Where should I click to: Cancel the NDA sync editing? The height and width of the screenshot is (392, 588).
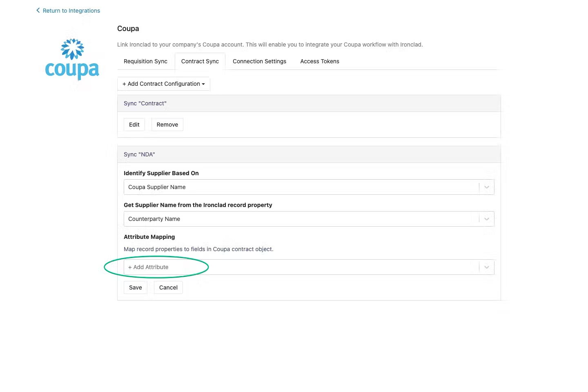point(168,287)
